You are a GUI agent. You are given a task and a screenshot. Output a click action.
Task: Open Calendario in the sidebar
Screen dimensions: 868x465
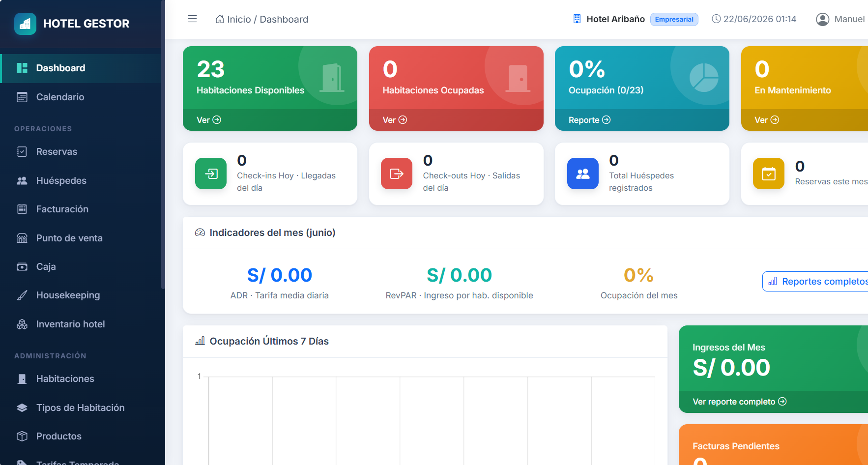[82, 97]
